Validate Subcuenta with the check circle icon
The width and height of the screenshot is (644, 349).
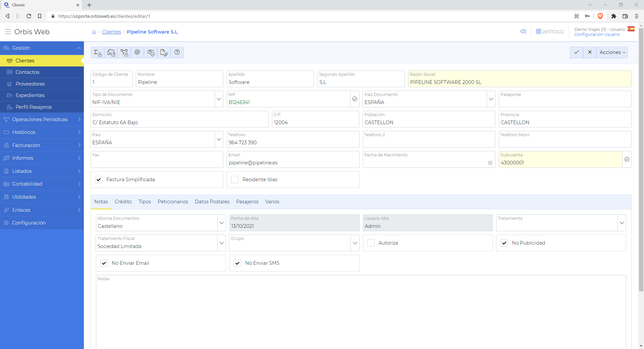coord(627,159)
